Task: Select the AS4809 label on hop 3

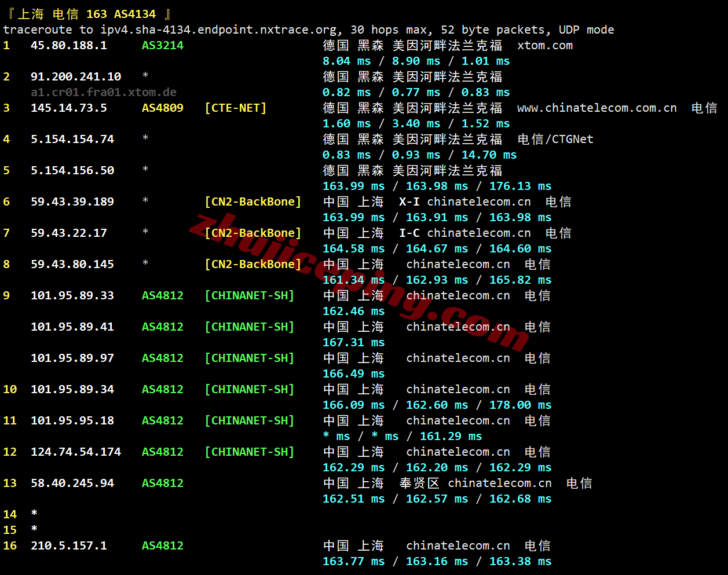Action: click(x=162, y=108)
